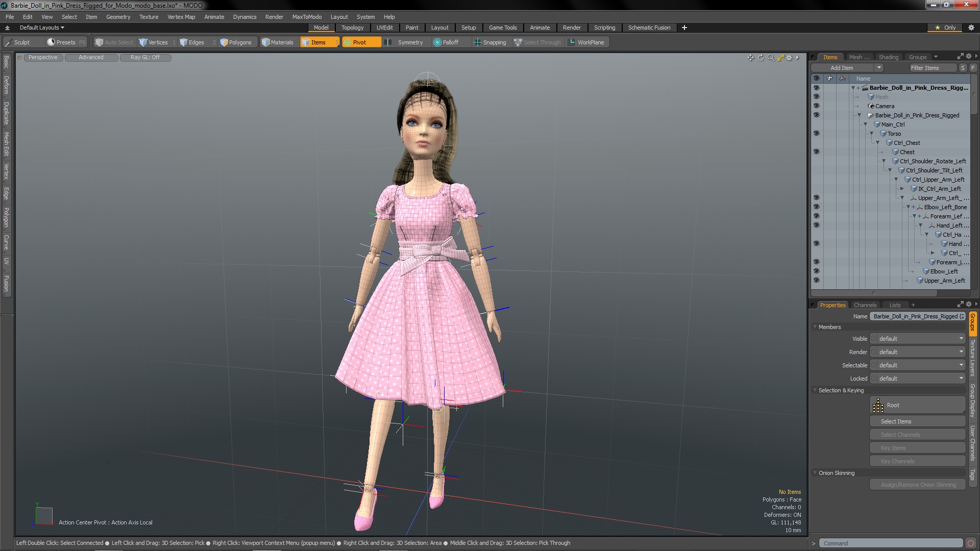Image resolution: width=980 pixels, height=551 pixels.
Task: Toggle visibility of the Torso item
Action: [816, 134]
